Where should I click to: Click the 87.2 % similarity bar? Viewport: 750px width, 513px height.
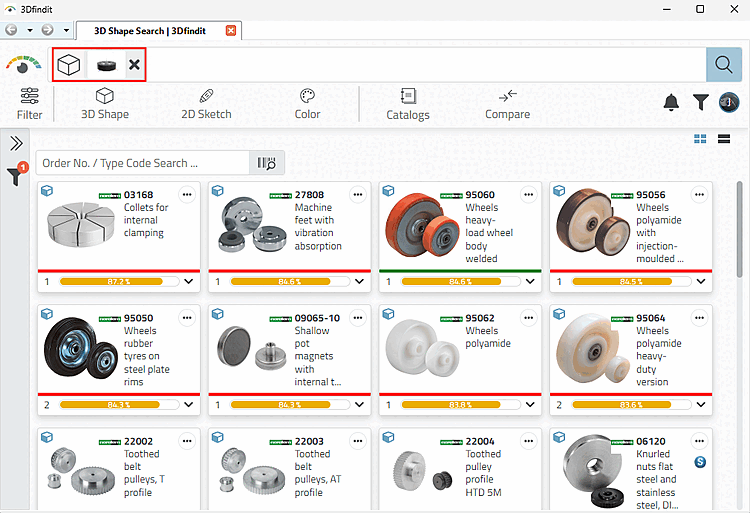point(119,282)
